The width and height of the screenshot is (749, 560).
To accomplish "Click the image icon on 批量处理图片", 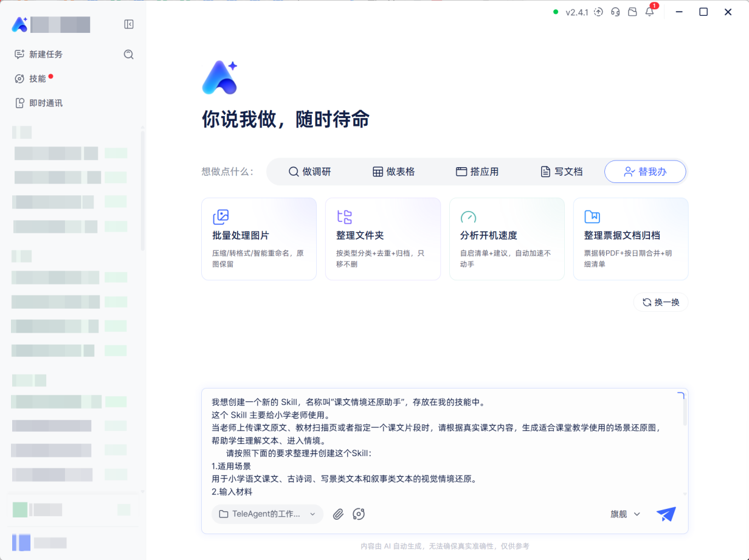I will coord(221,217).
